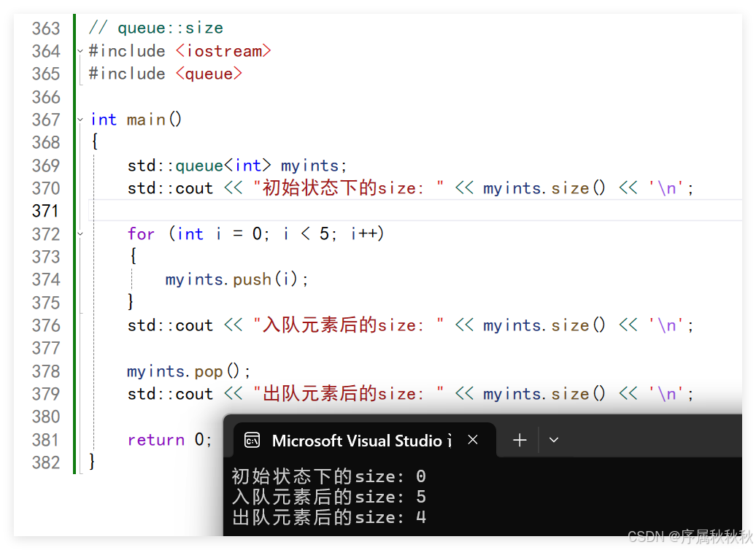Open the console new tab dropdown chevron
This screenshot has width=756, height=550.
[x=553, y=440]
